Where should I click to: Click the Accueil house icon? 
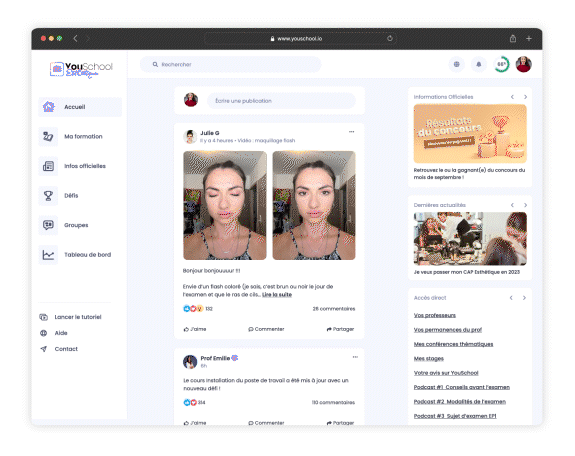pyautogui.click(x=48, y=107)
